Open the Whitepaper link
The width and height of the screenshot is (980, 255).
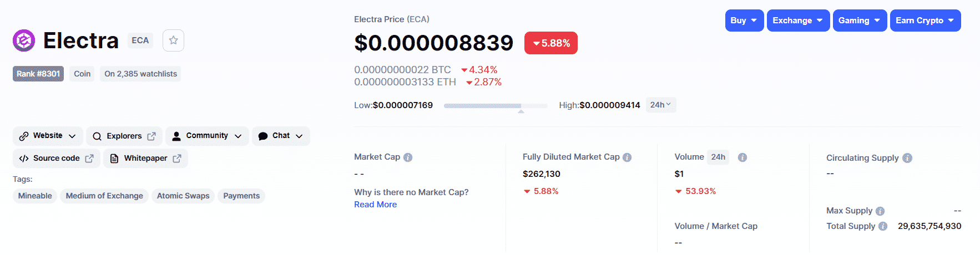pyautogui.click(x=146, y=158)
